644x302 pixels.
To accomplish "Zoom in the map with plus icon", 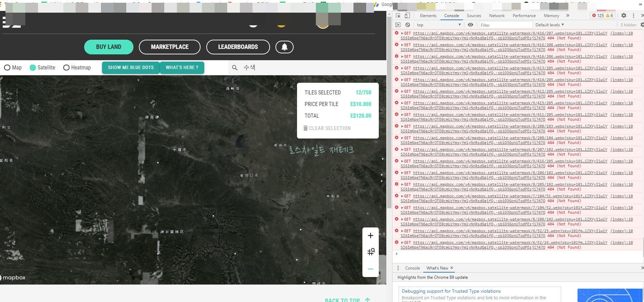I will click(x=370, y=236).
